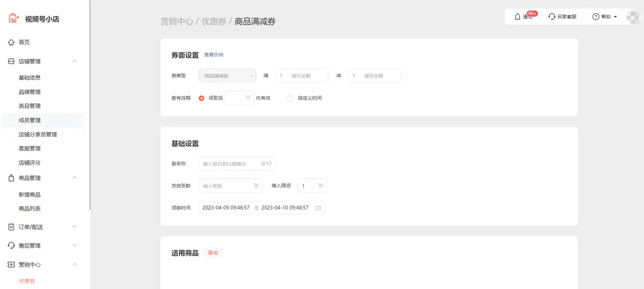Go to 基础信息 in sidebar
This screenshot has height=289, width=644.
[30, 78]
